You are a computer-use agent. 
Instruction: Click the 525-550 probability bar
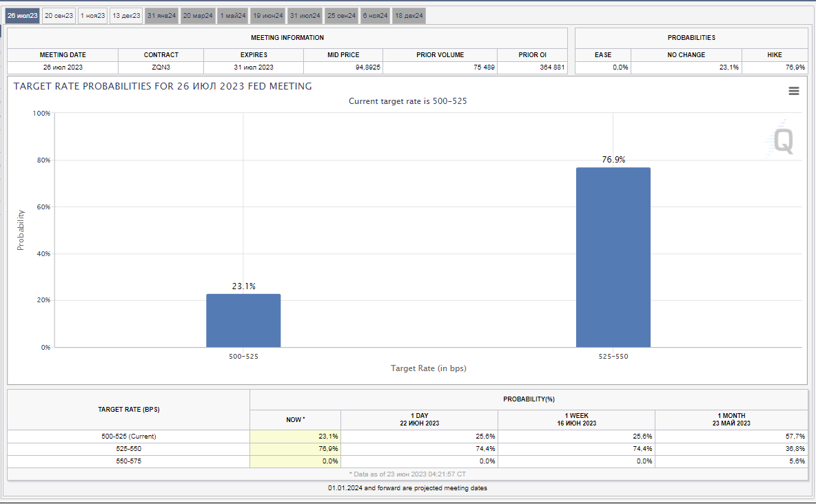coord(613,258)
